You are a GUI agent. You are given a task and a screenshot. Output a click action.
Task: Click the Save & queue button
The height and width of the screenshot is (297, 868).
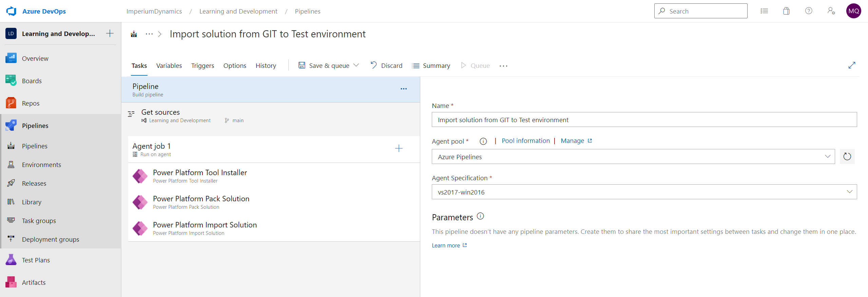point(324,66)
